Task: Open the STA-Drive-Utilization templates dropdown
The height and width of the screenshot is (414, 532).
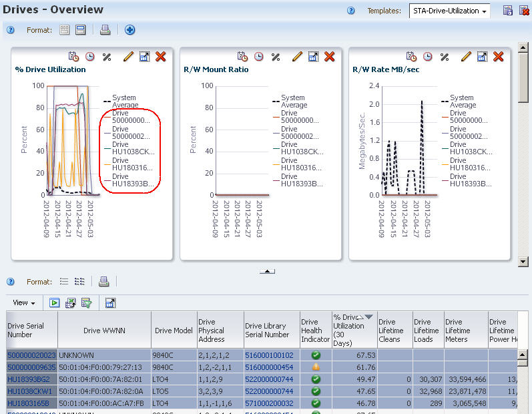Action: (x=449, y=11)
